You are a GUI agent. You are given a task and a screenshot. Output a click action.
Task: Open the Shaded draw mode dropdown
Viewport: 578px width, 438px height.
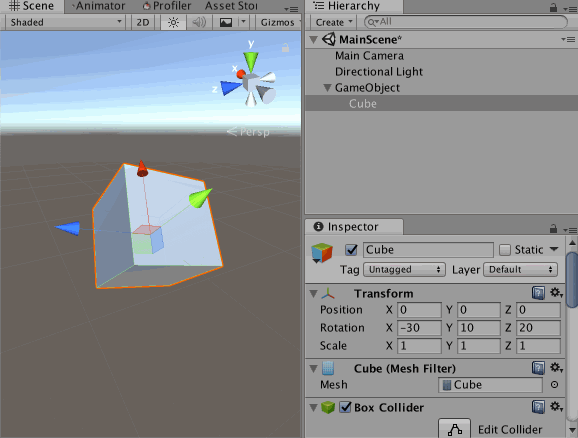click(x=65, y=22)
